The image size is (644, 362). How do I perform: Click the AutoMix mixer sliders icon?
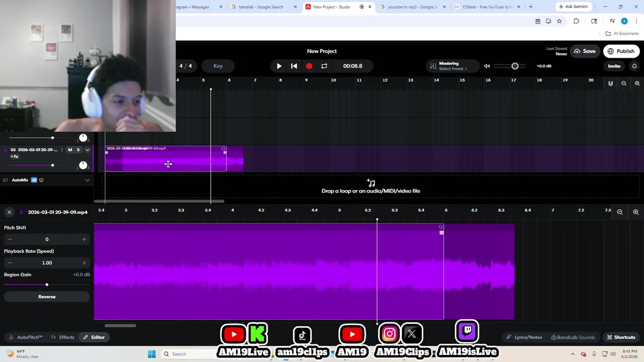[6, 180]
